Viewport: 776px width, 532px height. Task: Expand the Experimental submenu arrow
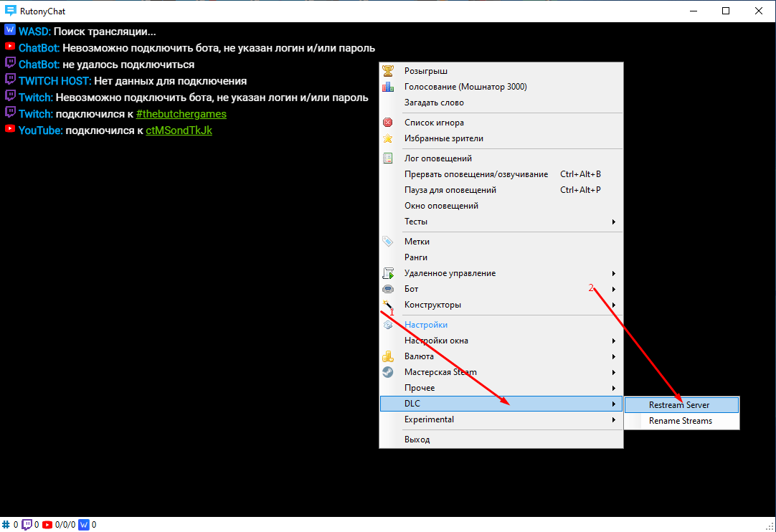point(614,419)
